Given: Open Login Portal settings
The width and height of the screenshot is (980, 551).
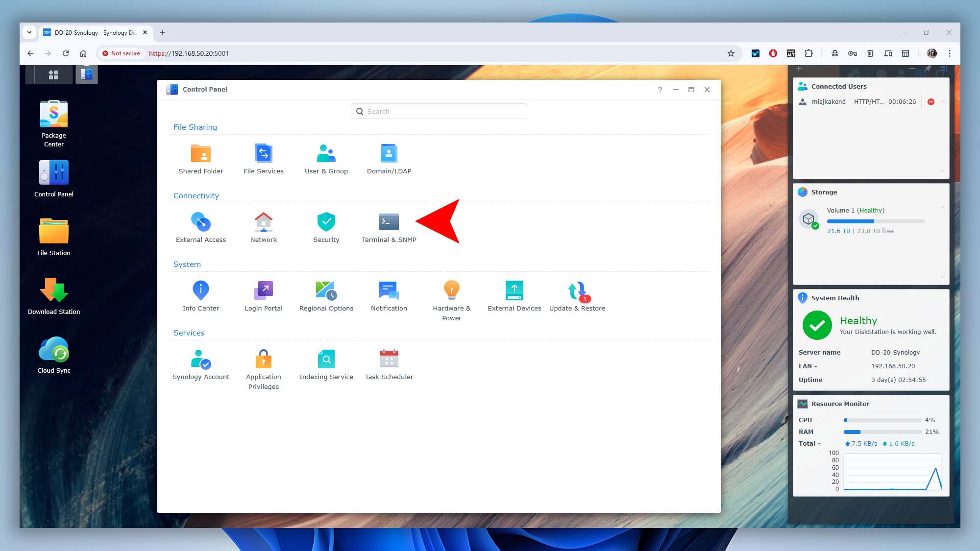Looking at the screenshot, I should 264,296.
